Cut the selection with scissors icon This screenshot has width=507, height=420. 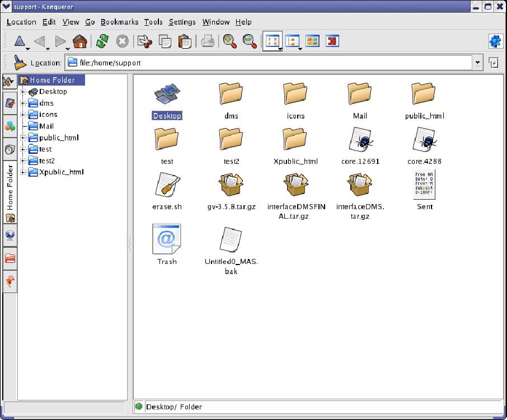point(145,41)
